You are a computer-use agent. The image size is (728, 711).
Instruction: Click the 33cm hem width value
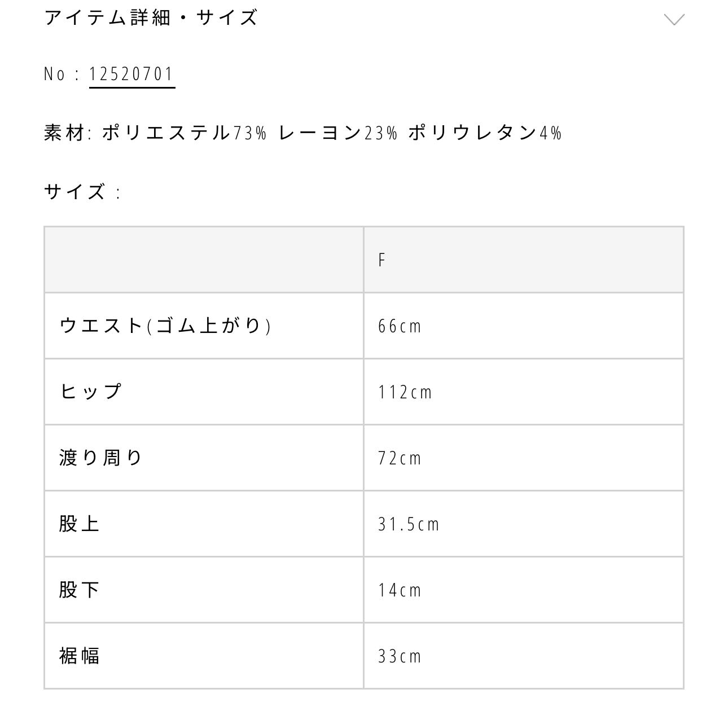click(400, 656)
